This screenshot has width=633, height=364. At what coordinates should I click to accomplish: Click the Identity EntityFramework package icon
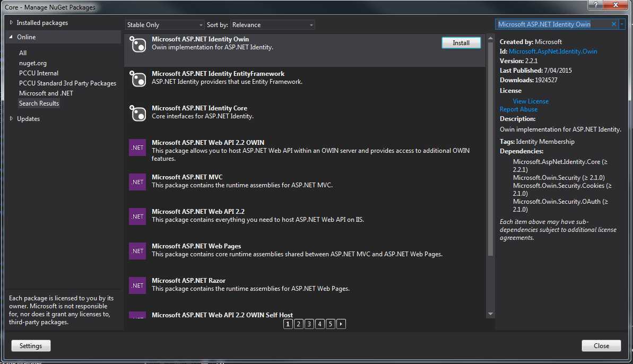pyautogui.click(x=137, y=79)
